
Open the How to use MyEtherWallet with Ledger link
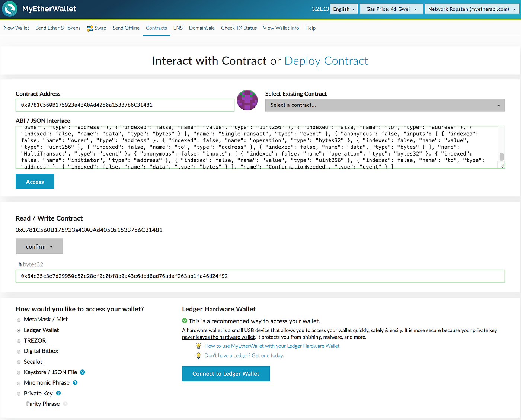tap(272, 346)
